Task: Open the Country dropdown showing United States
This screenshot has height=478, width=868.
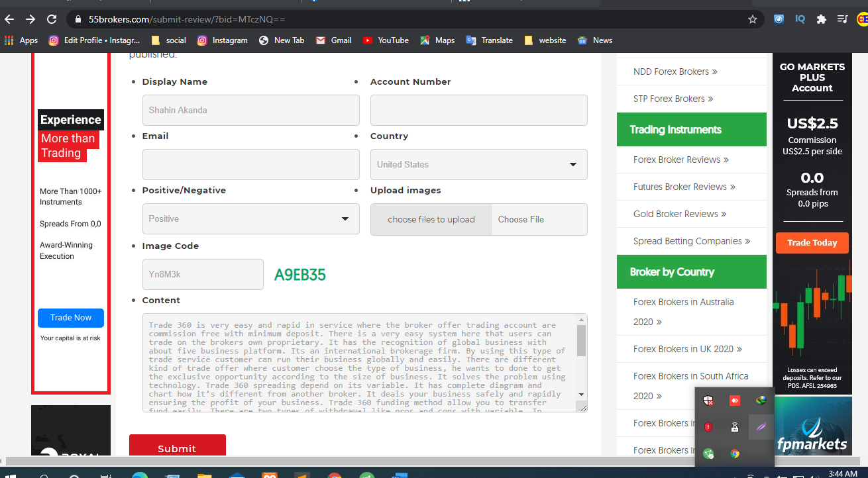Action: coord(478,164)
